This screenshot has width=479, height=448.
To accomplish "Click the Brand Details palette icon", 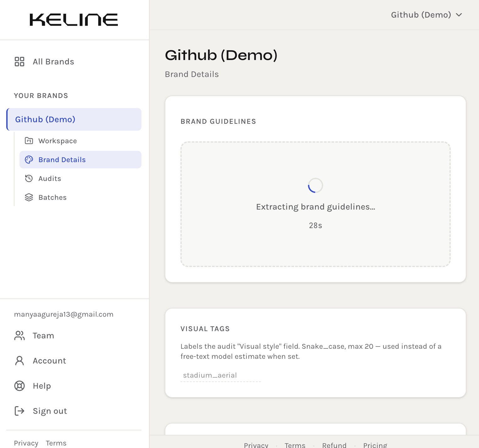I will pyautogui.click(x=29, y=160).
